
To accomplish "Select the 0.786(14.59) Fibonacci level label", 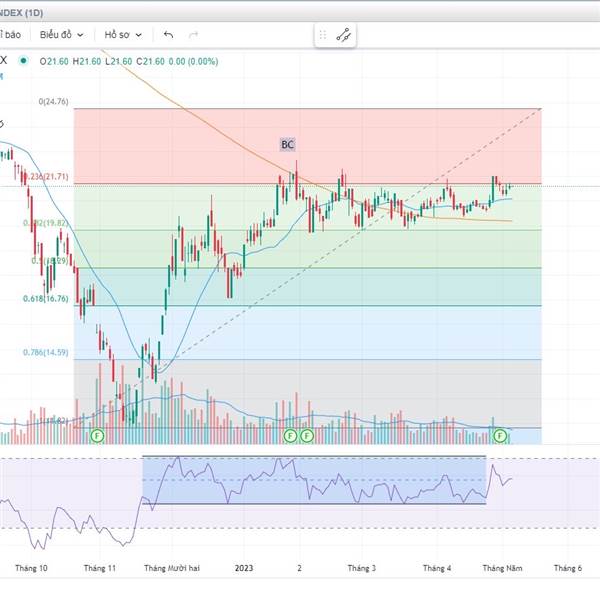I will tap(46, 352).
